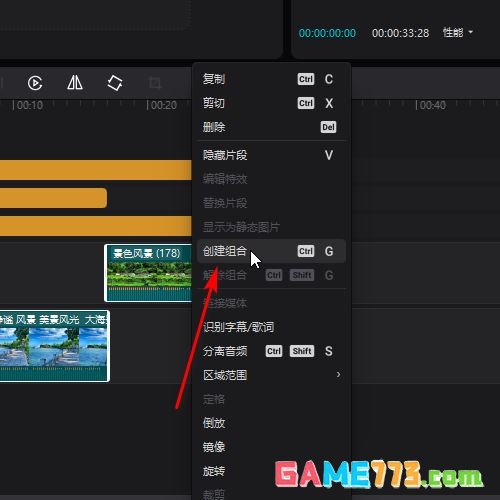This screenshot has height=500, width=500.
Task: Open the 性能 dropdown
Action: point(458,33)
